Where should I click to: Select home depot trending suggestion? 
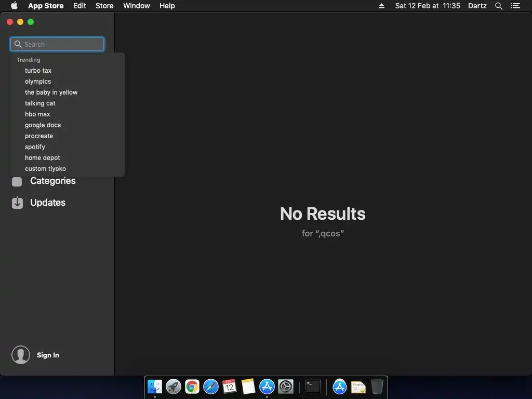43,158
